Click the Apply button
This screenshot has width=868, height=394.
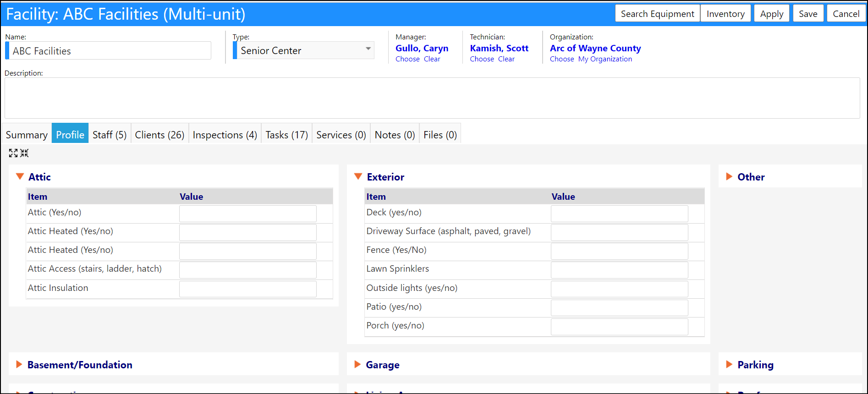coord(772,14)
